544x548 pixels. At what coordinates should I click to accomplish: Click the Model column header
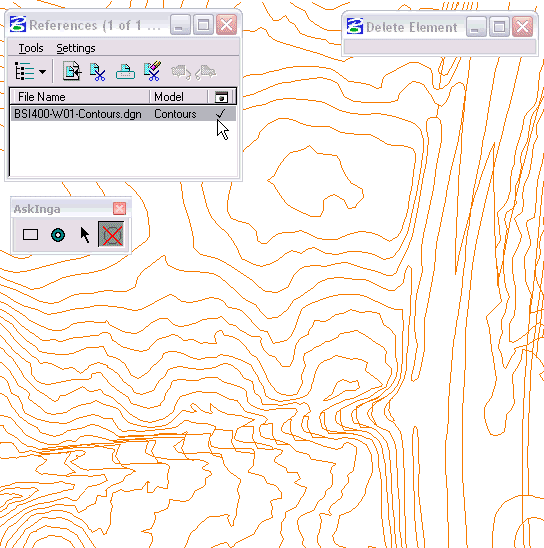178,97
